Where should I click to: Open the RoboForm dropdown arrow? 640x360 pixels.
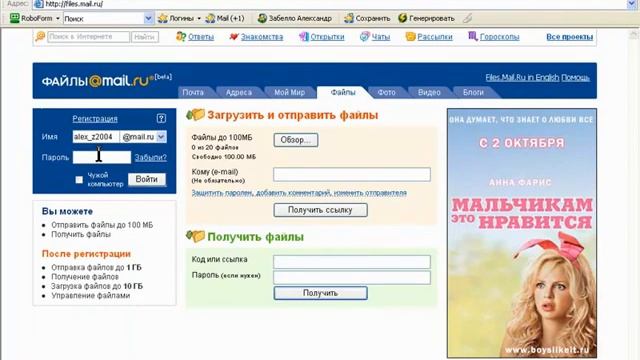click(x=58, y=18)
